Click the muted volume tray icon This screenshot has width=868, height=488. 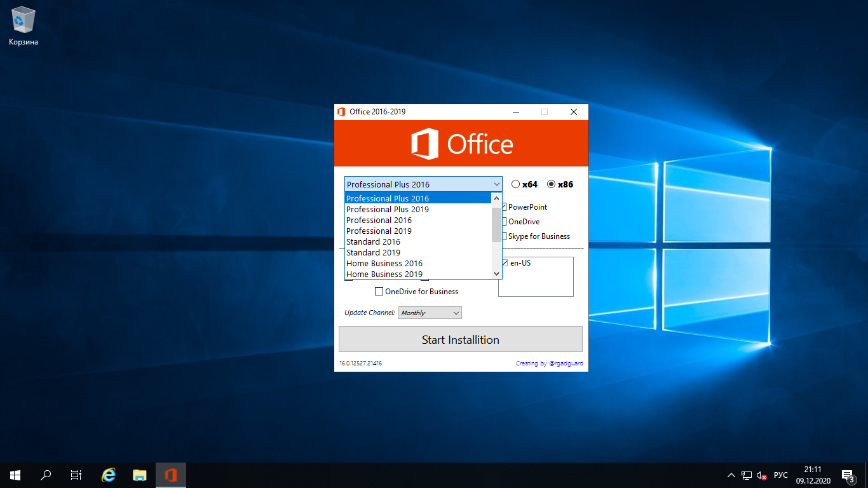(761, 475)
